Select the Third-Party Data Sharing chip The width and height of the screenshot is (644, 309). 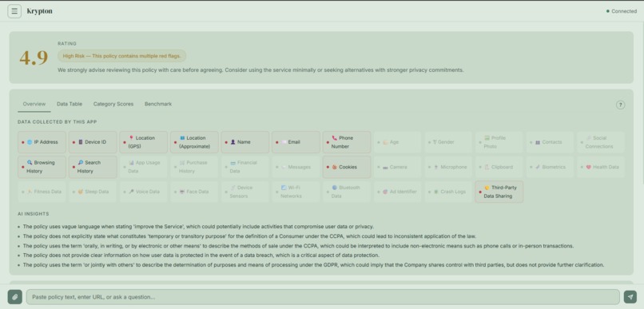click(x=499, y=192)
